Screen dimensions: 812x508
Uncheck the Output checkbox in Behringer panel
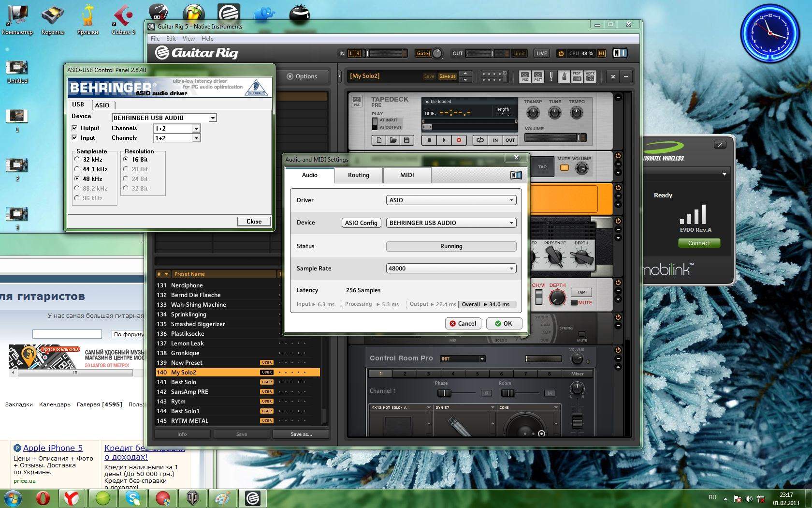pyautogui.click(x=75, y=128)
